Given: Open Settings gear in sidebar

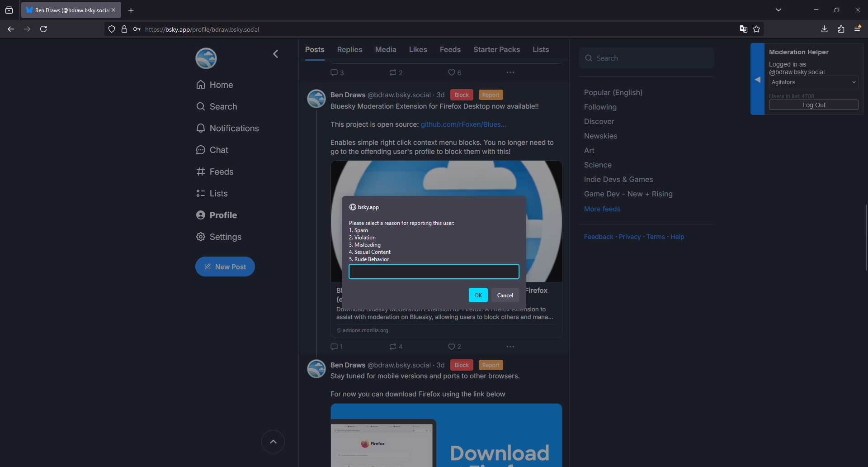Looking at the screenshot, I should coord(219,237).
